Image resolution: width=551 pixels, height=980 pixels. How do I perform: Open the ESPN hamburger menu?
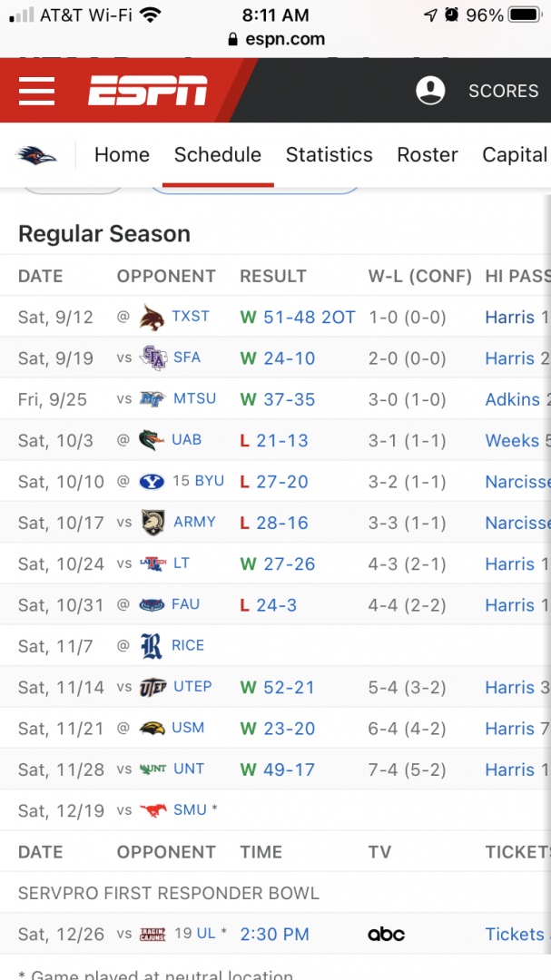[36, 91]
